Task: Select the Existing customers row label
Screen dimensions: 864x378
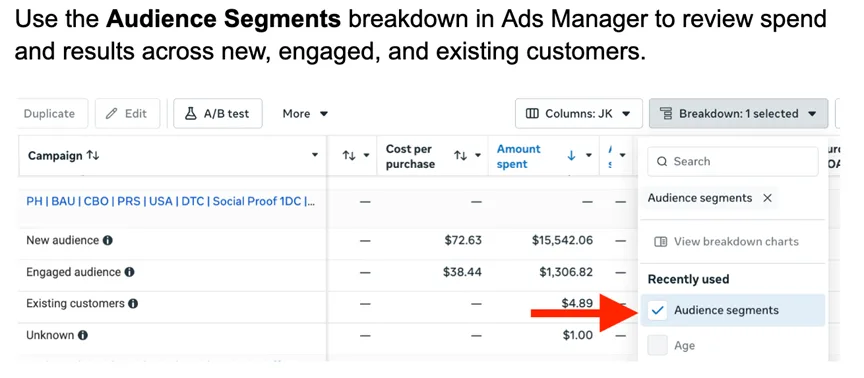Action: pos(75,304)
